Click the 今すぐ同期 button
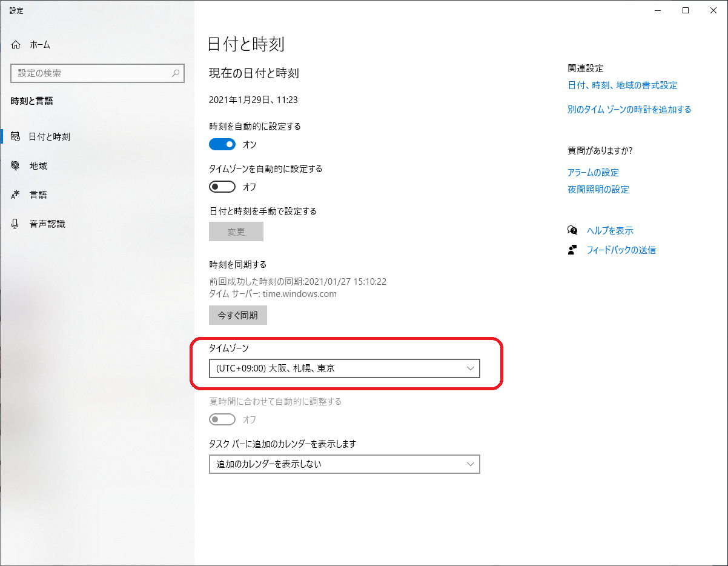Screen dimensions: 728x566 pyautogui.click(x=237, y=315)
